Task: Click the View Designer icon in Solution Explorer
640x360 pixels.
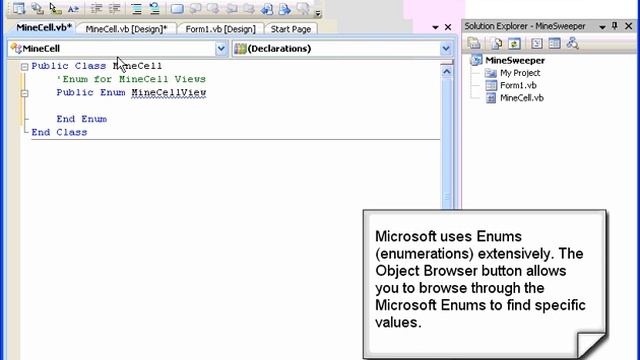Action: point(555,43)
